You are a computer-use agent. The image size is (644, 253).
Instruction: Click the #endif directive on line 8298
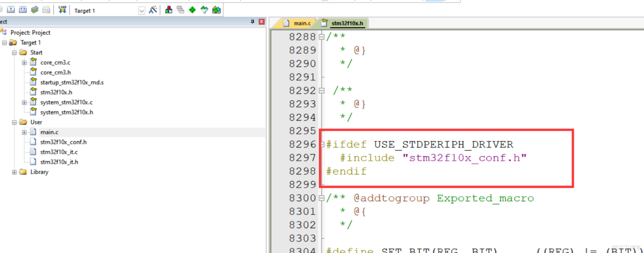[x=346, y=172]
